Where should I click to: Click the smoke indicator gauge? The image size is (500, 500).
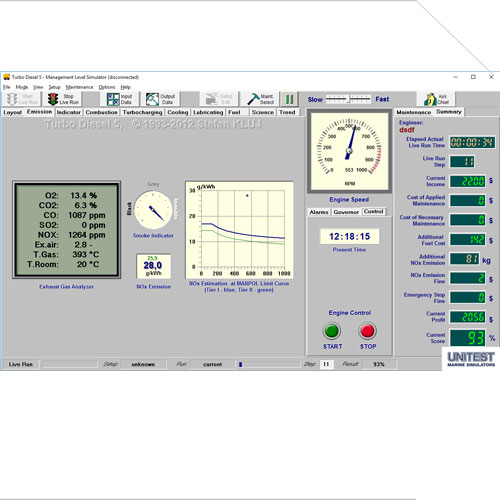tap(153, 210)
